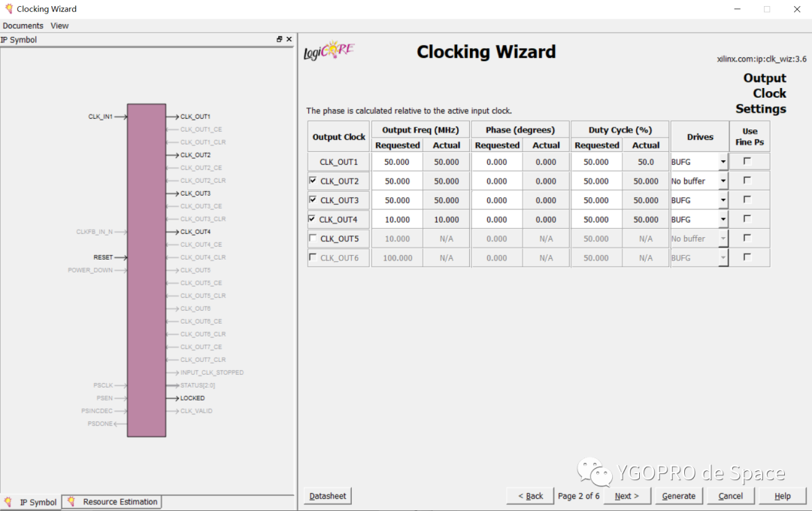Cancel the Clocking Wizard

point(730,496)
